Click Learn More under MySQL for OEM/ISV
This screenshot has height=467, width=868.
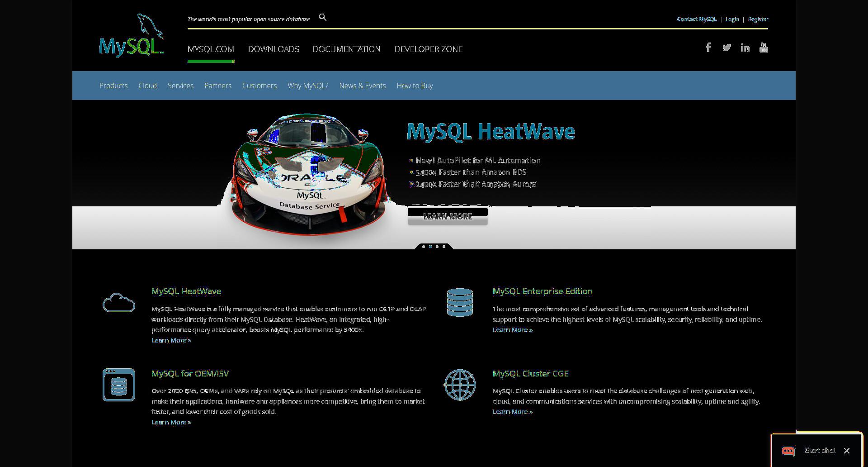(x=171, y=422)
